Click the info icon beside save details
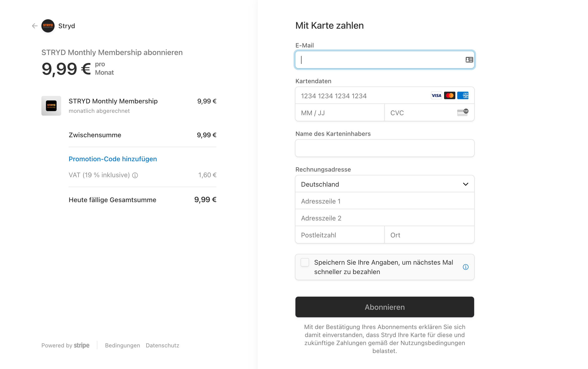The width and height of the screenshot is (588, 369). pyautogui.click(x=466, y=267)
